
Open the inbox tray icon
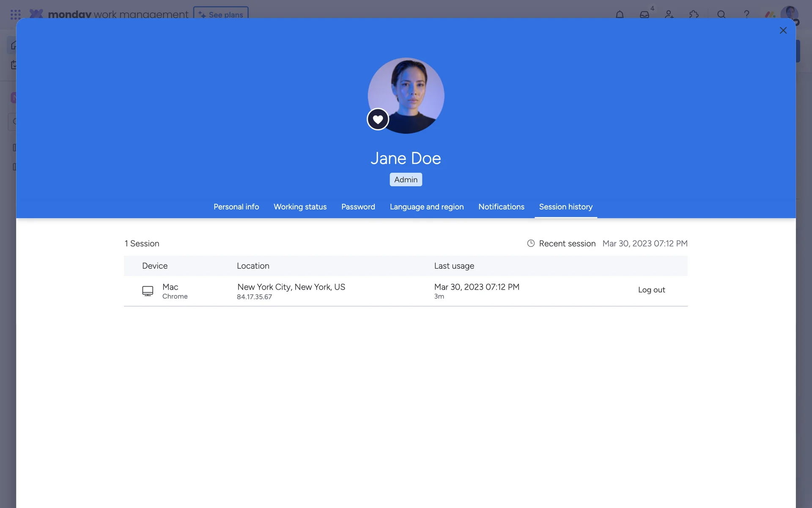(644, 14)
